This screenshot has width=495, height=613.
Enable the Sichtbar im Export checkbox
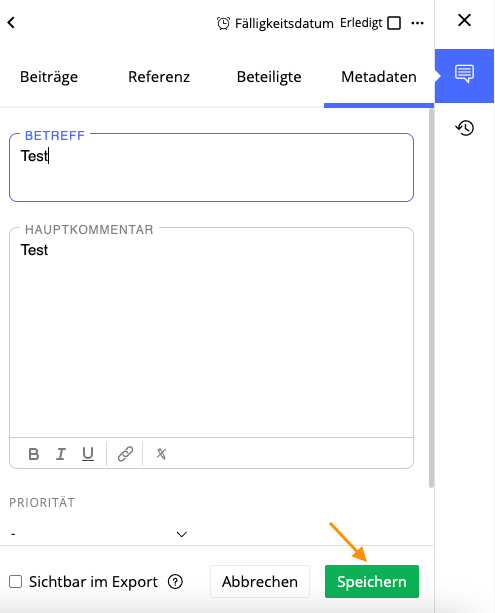[x=16, y=582]
